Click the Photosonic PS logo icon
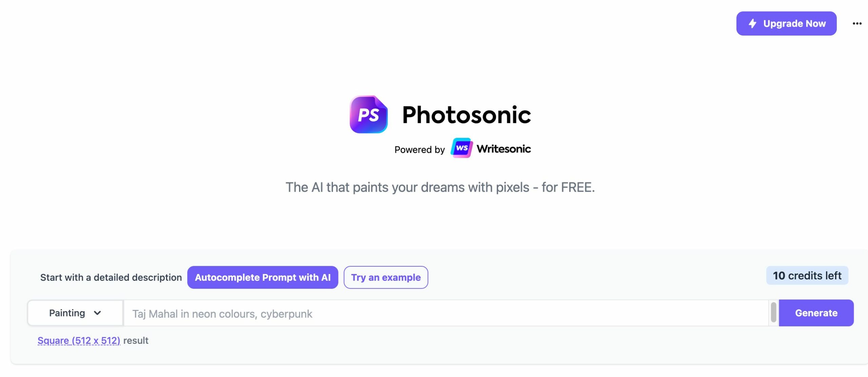The height and width of the screenshot is (377, 868). tap(369, 114)
